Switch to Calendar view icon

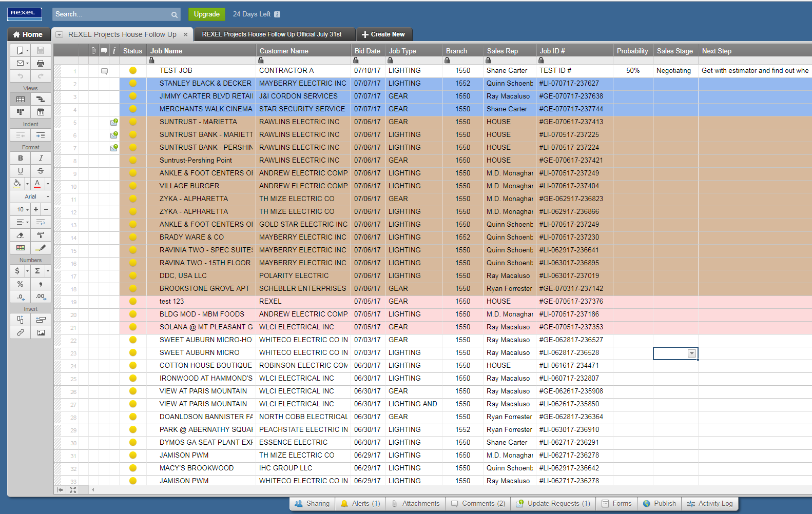click(41, 112)
